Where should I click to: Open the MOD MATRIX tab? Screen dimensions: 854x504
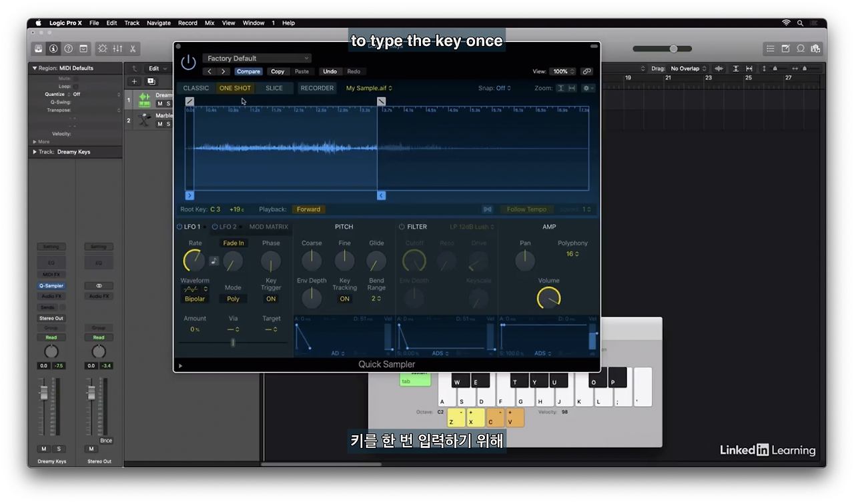click(269, 227)
